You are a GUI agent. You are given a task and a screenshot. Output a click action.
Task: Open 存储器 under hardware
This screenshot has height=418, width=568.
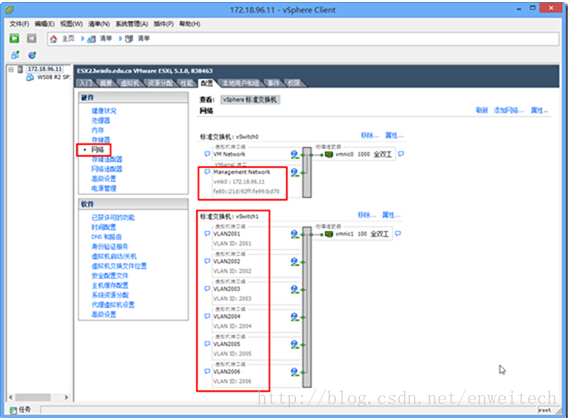click(101, 140)
